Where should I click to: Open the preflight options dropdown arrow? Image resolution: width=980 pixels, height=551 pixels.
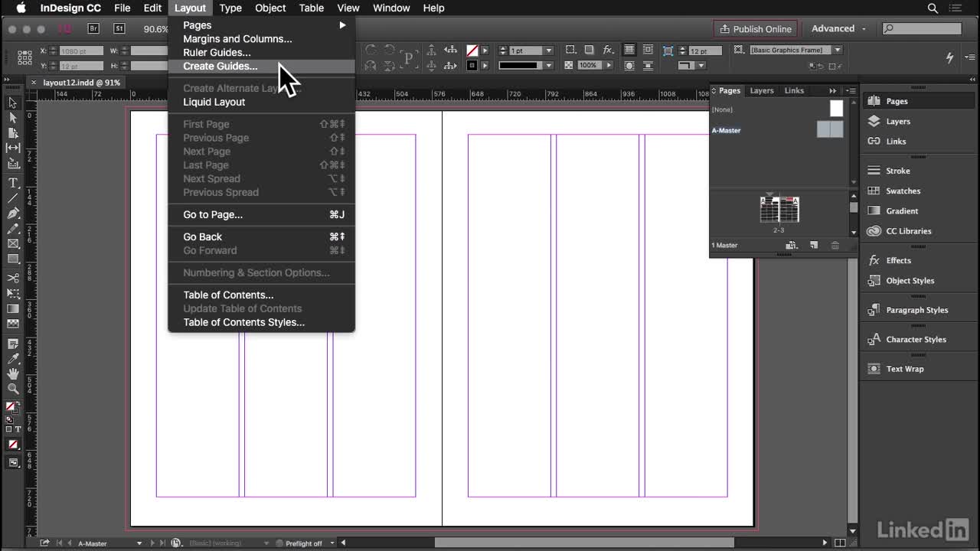point(333,543)
